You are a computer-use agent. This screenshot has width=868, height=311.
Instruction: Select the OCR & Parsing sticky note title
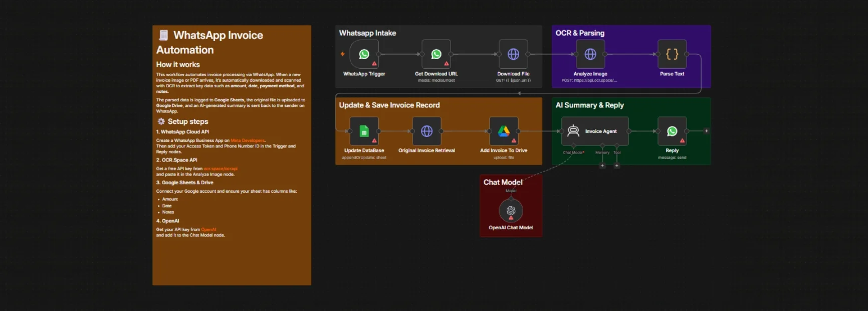click(580, 33)
